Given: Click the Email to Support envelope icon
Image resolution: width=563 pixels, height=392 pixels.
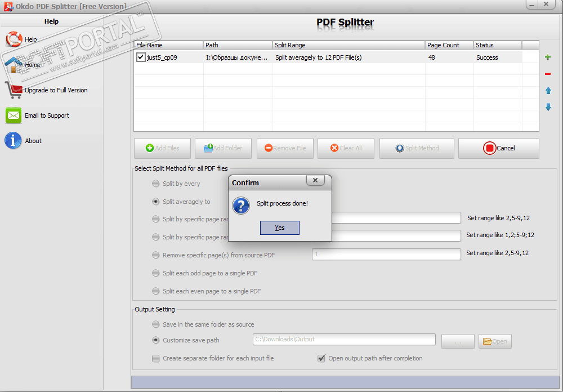Looking at the screenshot, I should tap(14, 115).
